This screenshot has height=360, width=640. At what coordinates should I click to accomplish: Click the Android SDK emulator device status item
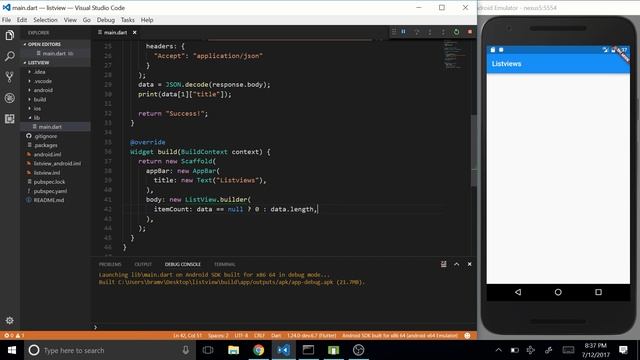click(x=400, y=336)
